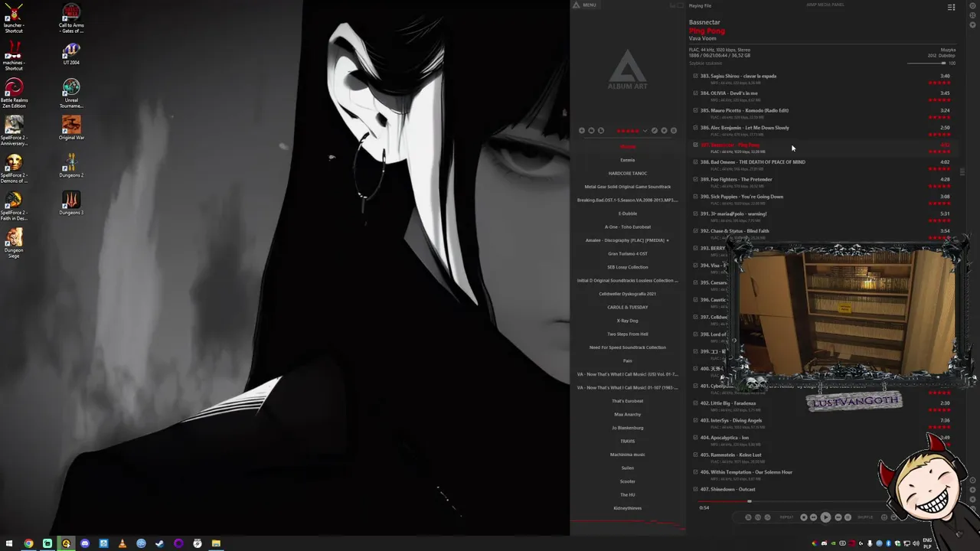Screen dimensions: 980x551
Task: Click the third icon under album art
Action: point(601,131)
